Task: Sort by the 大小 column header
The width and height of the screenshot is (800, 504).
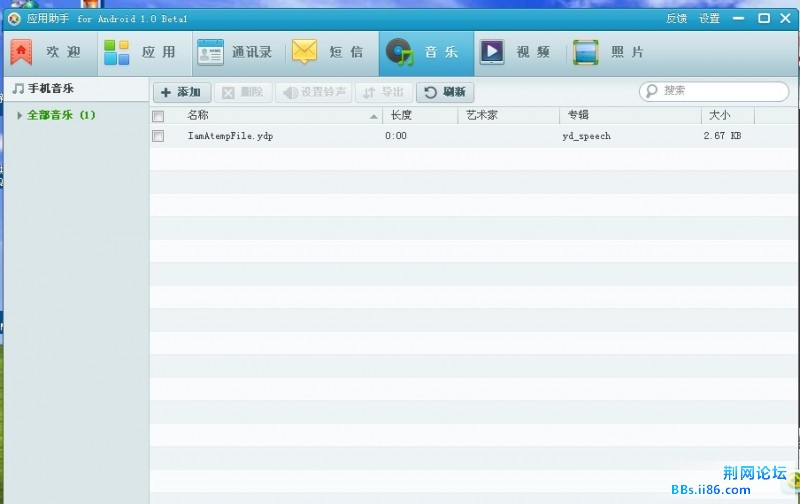Action: (720, 116)
